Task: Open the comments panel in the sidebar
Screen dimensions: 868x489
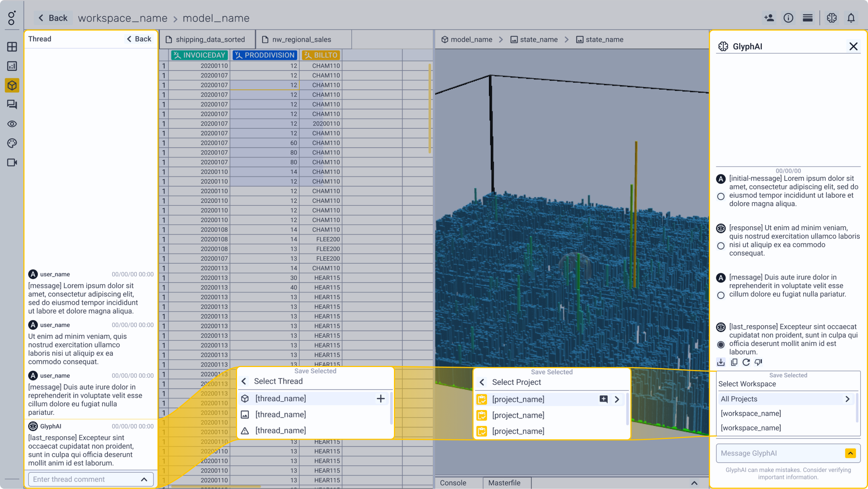Action: (12, 105)
